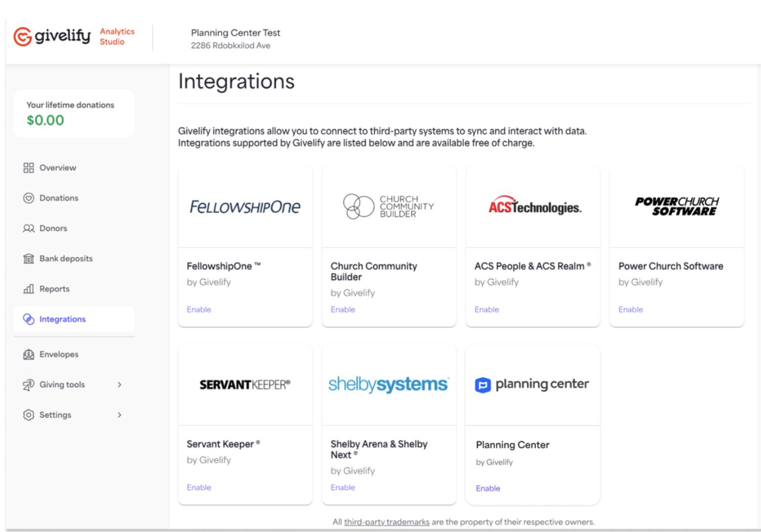The width and height of the screenshot is (761, 532).
Task: Click the Planning Center card title
Action: tap(512, 445)
